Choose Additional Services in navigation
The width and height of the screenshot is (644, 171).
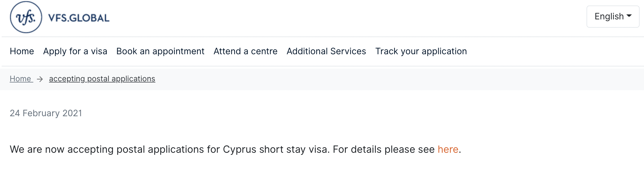pos(326,51)
